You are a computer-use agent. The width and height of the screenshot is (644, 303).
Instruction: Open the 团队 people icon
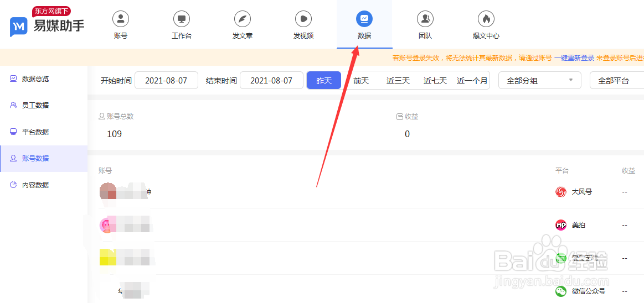[x=425, y=18]
